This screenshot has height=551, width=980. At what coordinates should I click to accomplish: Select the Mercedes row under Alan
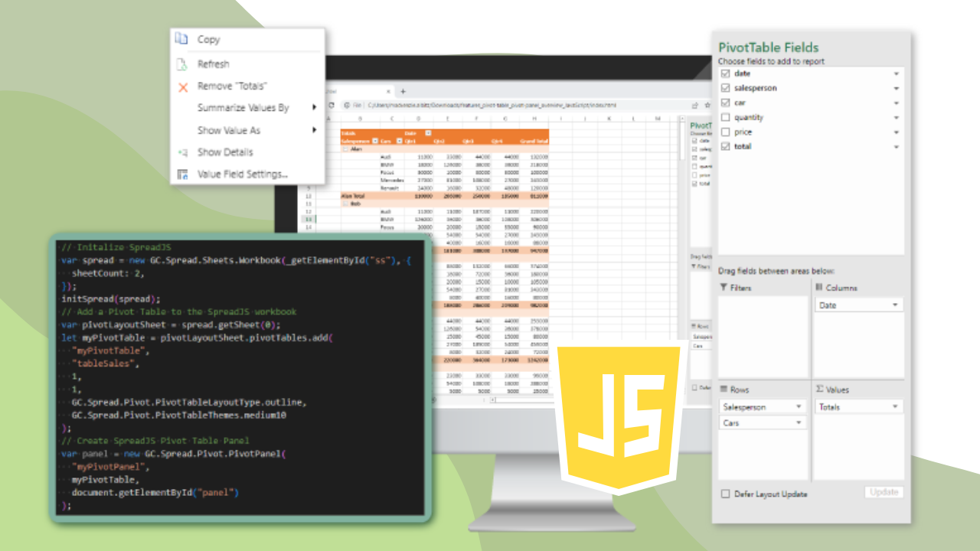(x=392, y=180)
